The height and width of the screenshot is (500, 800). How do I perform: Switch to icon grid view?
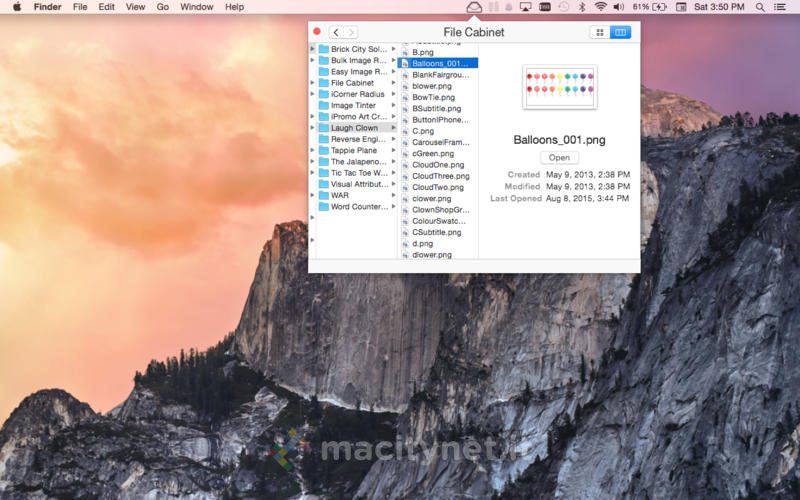[x=600, y=33]
